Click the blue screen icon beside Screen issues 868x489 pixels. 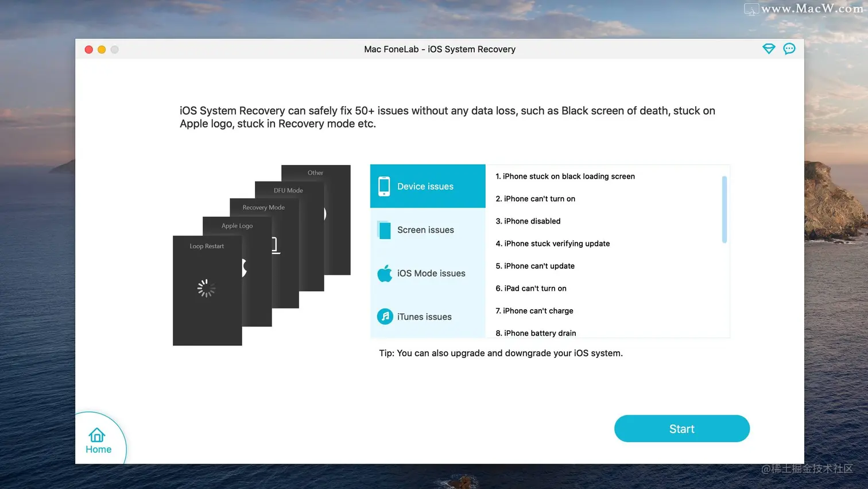[x=385, y=230]
